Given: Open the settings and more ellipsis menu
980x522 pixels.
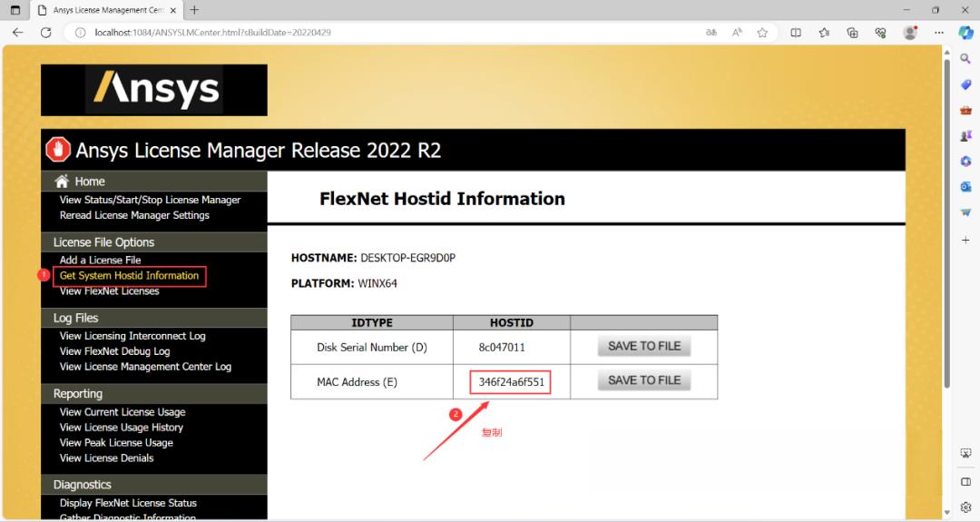Looking at the screenshot, I should (x=939, y=33).
